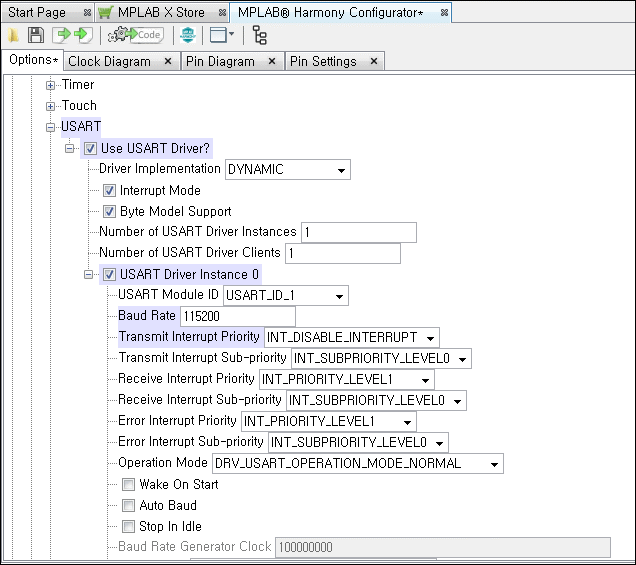This screenshot has width=636, height=565.
Task: Select the Touch tree label
Action: 79,105
